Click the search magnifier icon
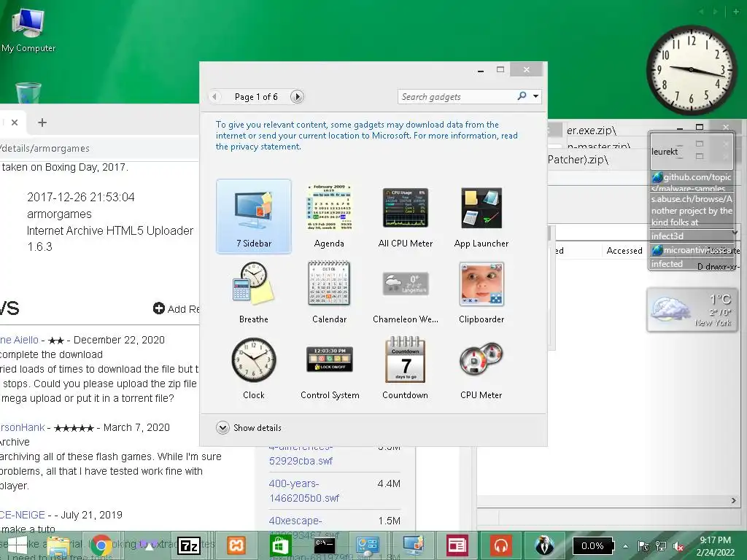Image resolution: width=747 pixels, height=560 pixels. 522,96
